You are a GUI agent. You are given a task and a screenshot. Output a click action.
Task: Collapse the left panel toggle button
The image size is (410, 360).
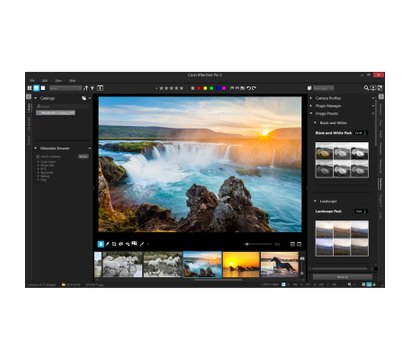point(28,97)
